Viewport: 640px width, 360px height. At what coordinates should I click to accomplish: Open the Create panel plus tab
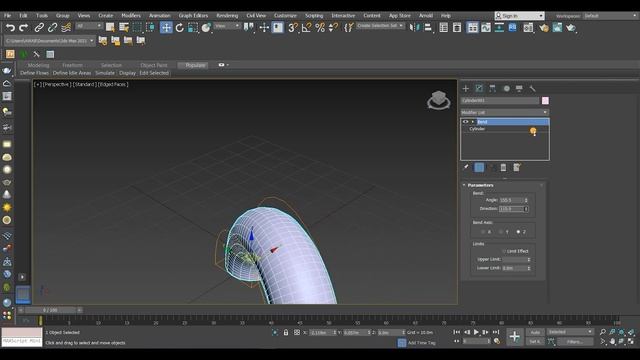click(x=466, y=89)
